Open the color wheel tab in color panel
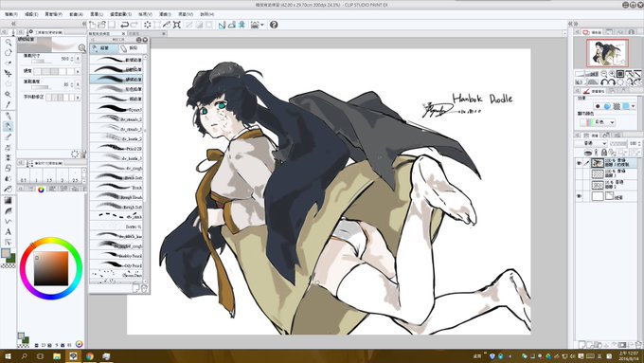Image resolution: width=644 pixels, height=363 pixels. point(41,190)
